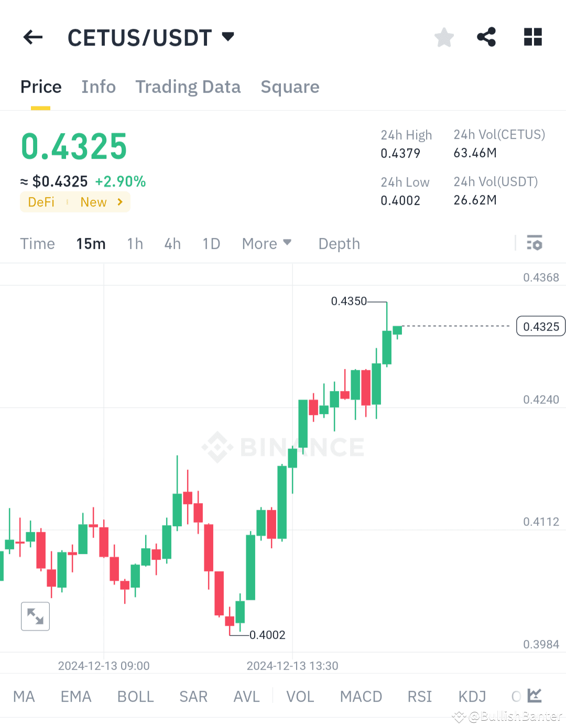Viewport: 566px width, 728px height.
Task: Switch to the Trading Data tab
Action: point(188,86)
